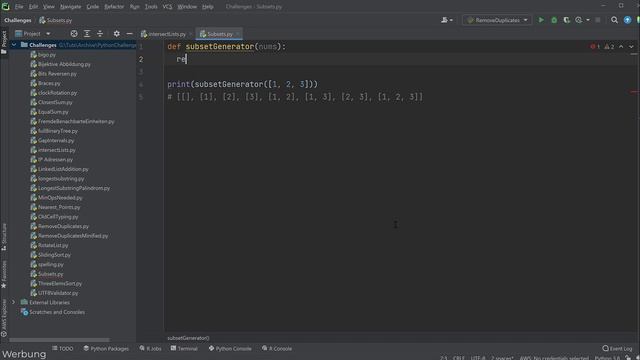Click the blue update arrow icon

tap(627, 20)
